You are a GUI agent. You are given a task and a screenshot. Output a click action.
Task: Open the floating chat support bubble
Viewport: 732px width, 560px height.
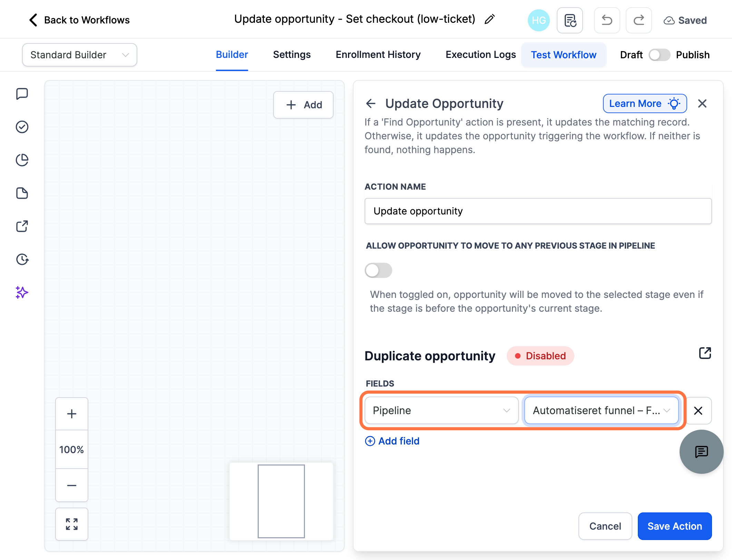701,452
